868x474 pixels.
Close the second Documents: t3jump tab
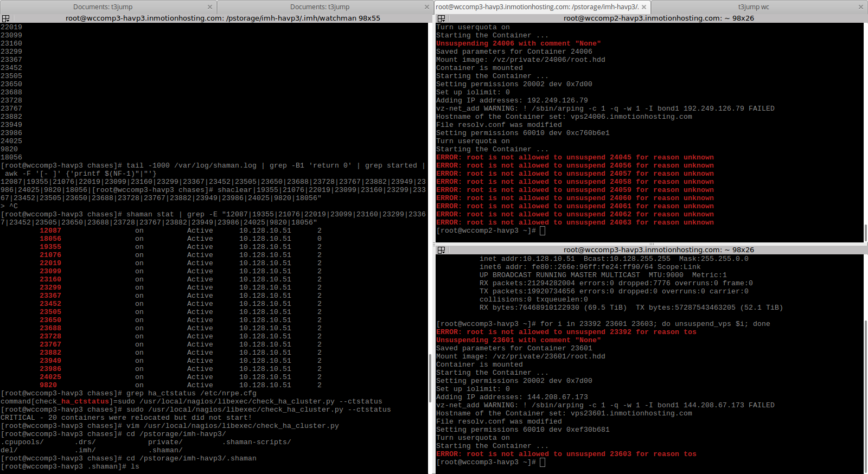tap(427, 7)
